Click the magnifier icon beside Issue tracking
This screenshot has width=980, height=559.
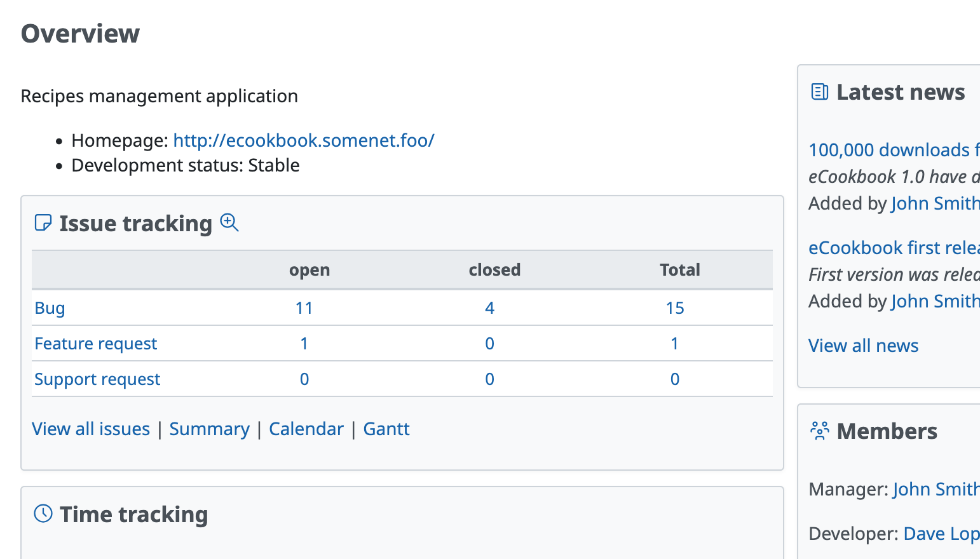pyautogui.click(x=229, y=223)
